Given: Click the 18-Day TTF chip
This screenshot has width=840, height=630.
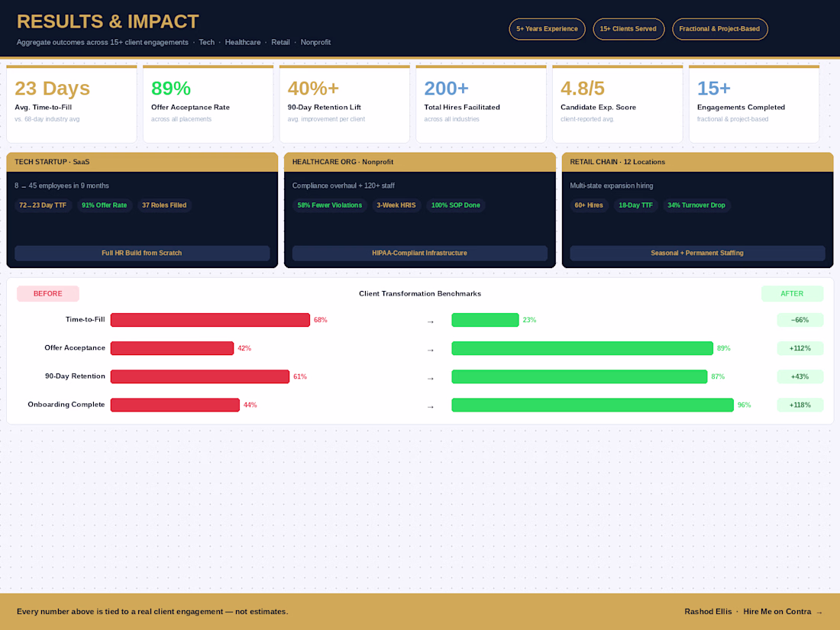Looking at the screenshot, I should tap(635, 205).
